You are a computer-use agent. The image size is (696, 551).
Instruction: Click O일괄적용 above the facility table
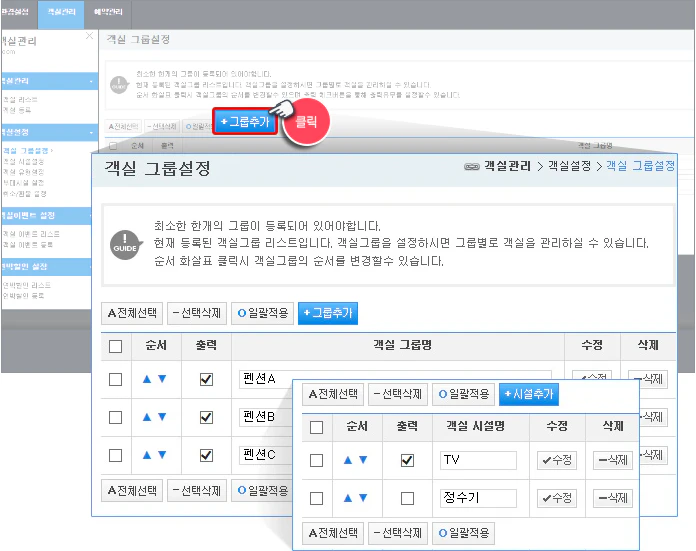[464, 394]
